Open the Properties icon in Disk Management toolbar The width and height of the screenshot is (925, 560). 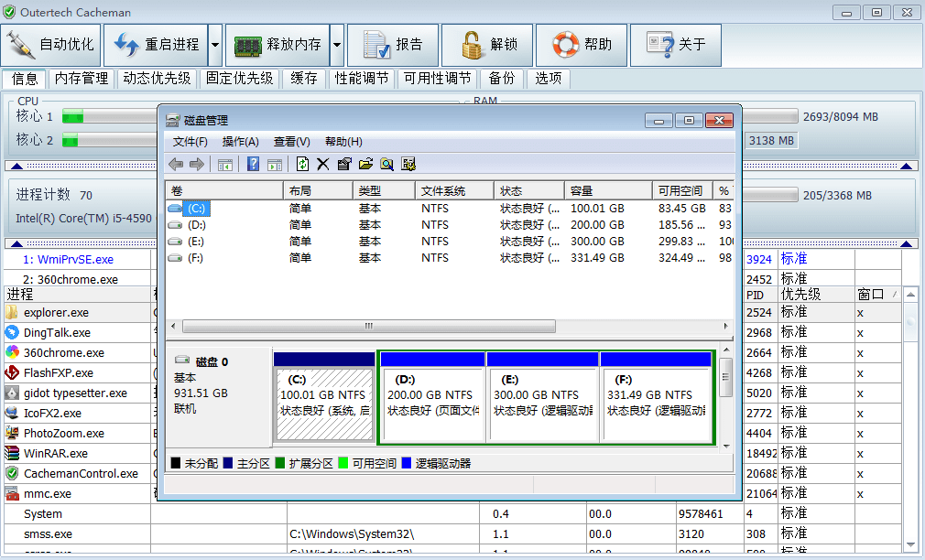(x=344, y=164)
